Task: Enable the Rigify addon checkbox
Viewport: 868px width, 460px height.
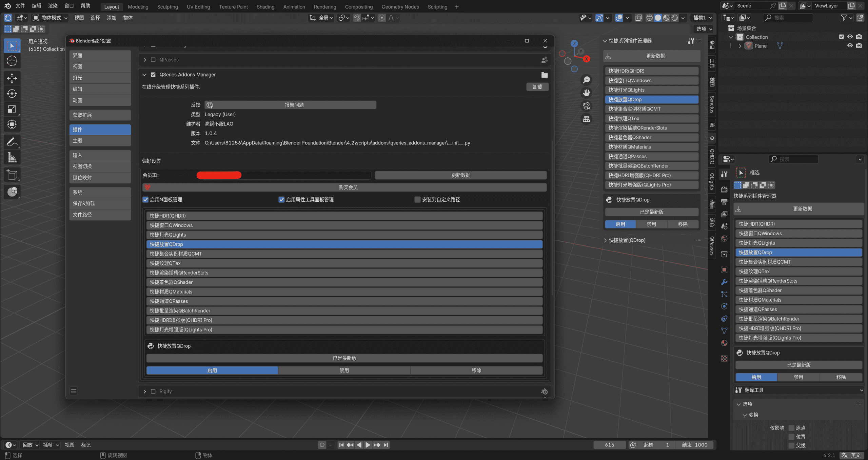Action: (153, 391)
